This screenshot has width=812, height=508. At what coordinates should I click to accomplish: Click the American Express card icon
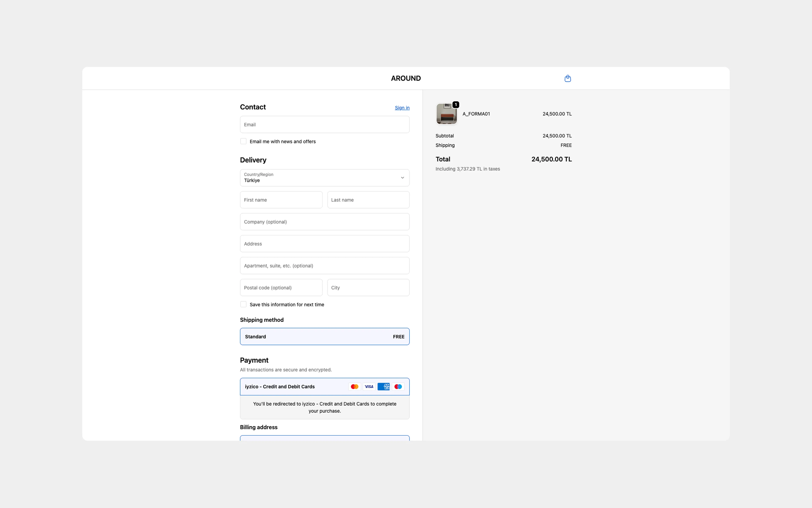coord(384,387)
